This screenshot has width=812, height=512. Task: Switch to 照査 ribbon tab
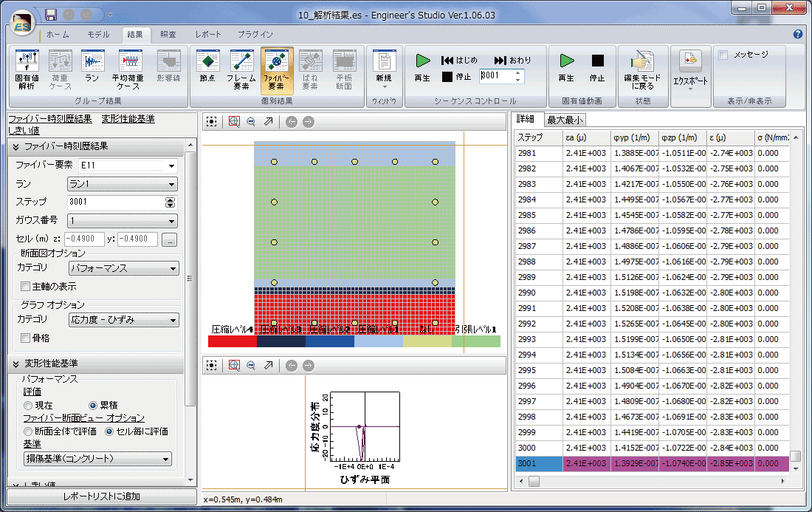pos(168,35)
